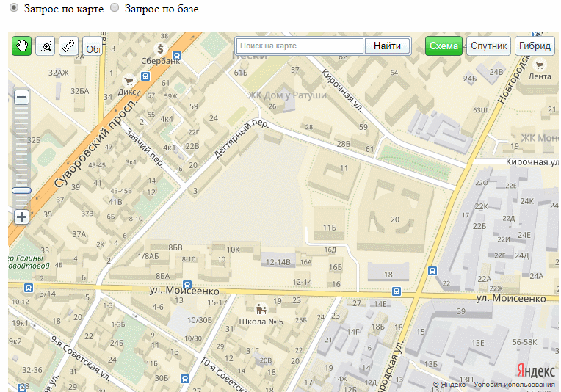
Task: Click building label '10/30Б'
Action: [200, 320]
